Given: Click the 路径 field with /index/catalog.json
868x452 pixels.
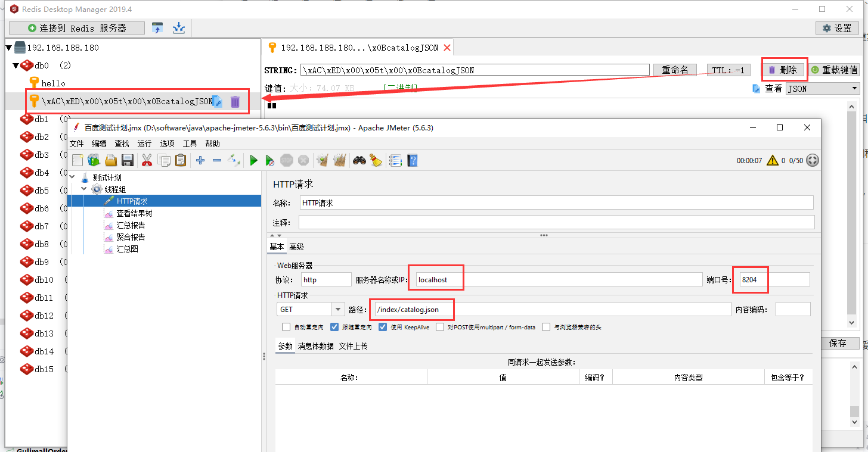Looking at the screenshot, I should coord(552,310).
